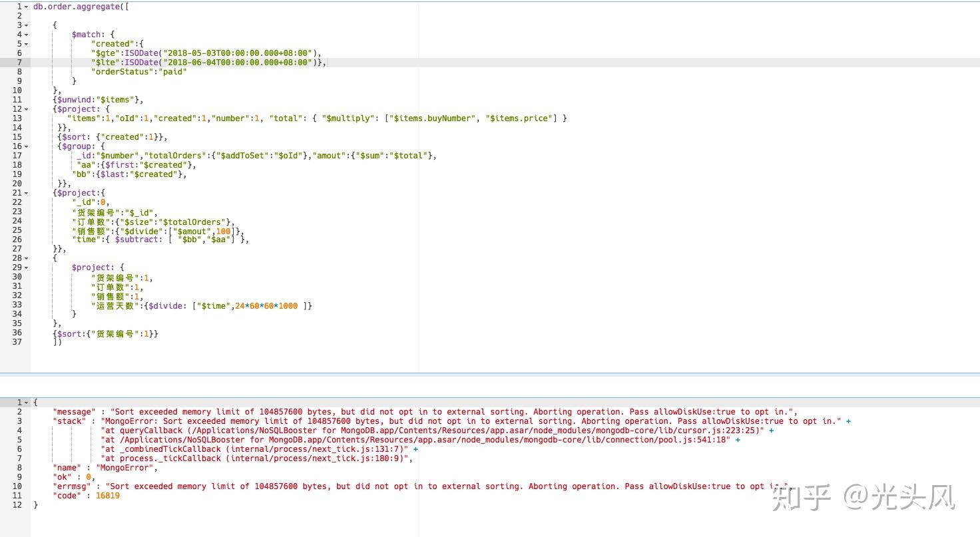Collapse the result JSON fold arrow on output line 1
This screenshot has height=537, width=980.
(x=27, y=403)
